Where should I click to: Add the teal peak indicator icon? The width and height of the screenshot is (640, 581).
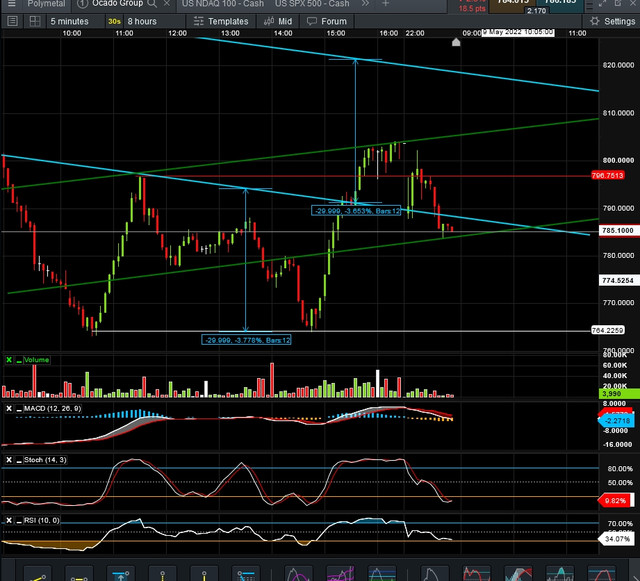[560, 573]
